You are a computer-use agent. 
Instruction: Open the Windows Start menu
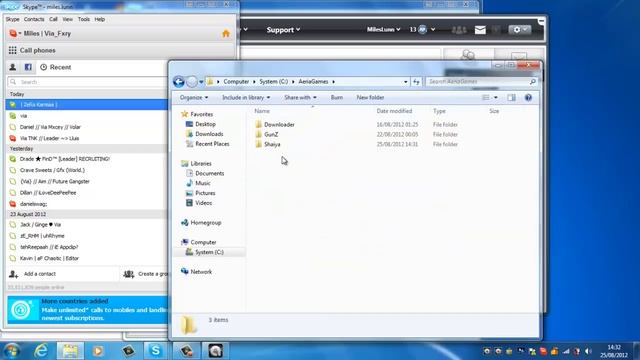[11, 351]
